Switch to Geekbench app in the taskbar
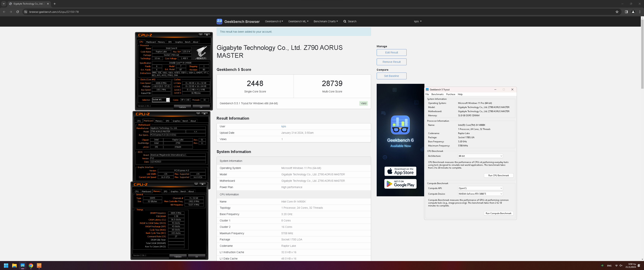The width and height of the screenshot is (644, 270). coord(22,265)
